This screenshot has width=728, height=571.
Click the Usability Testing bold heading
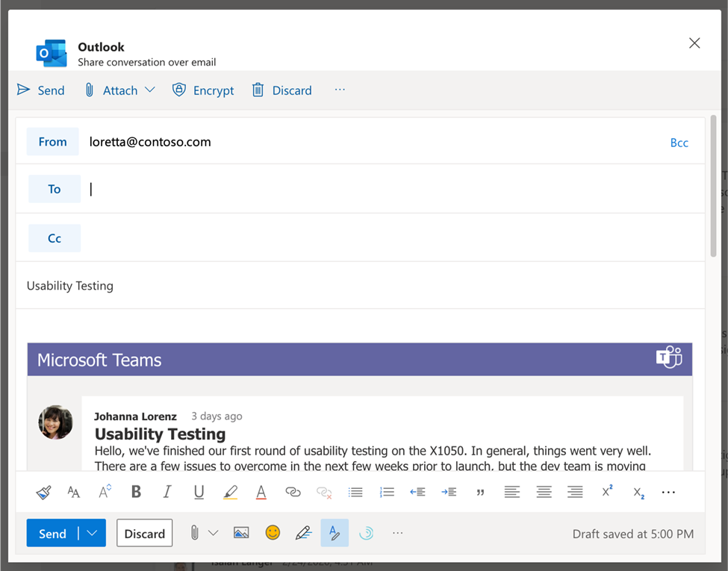coord(160,434)
